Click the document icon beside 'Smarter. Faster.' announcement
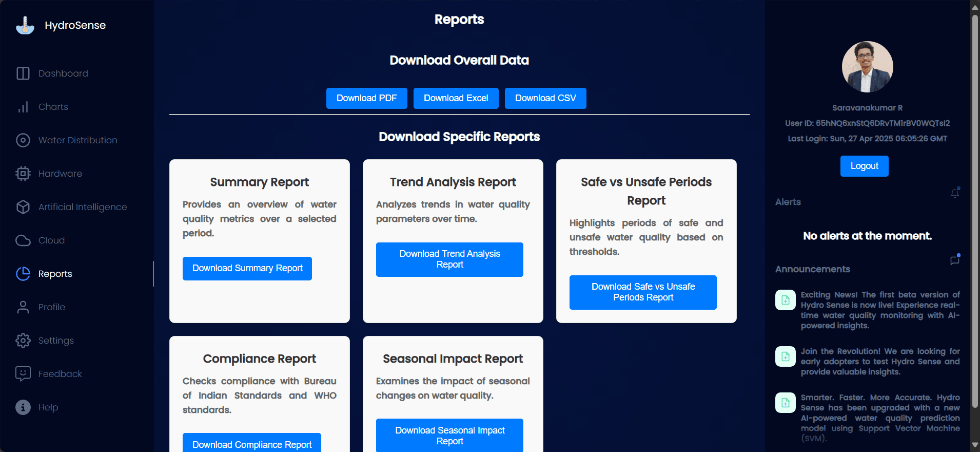The image size is (980, 452). point(786,403)
